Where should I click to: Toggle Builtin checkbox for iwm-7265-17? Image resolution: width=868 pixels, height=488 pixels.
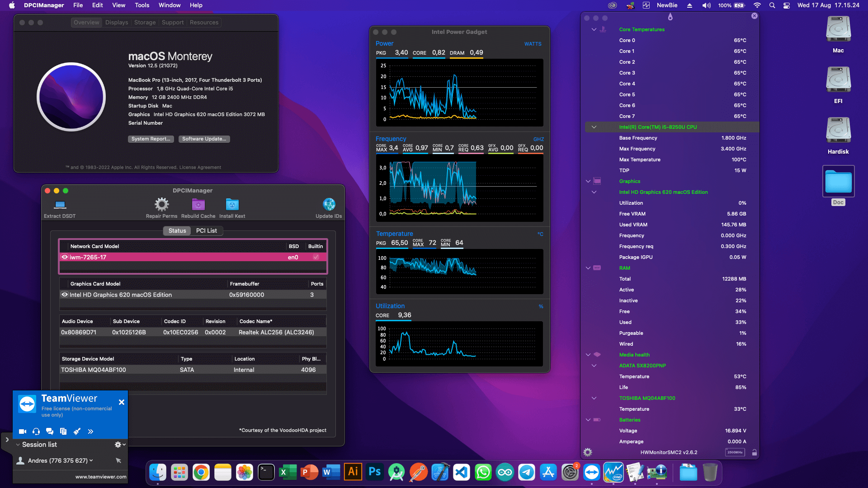[x=316, y=257]
